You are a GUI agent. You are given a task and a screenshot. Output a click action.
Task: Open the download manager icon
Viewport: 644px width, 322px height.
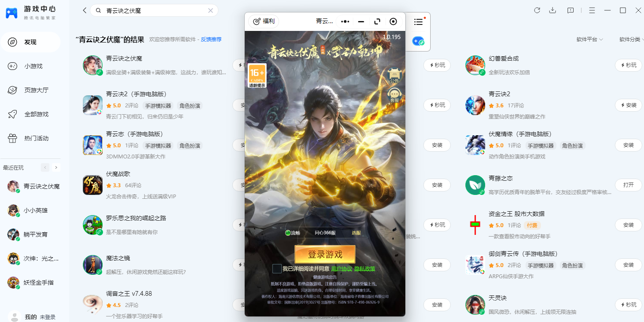553,10
